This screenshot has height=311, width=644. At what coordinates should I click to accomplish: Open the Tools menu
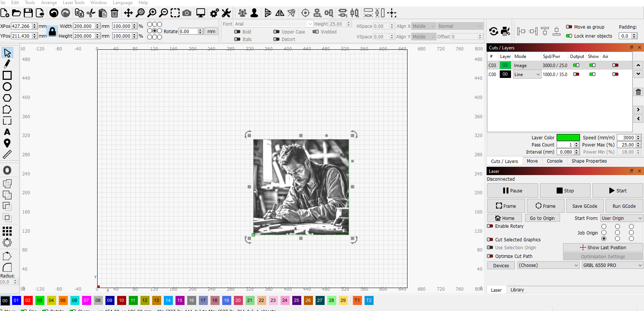pos(30,3)
